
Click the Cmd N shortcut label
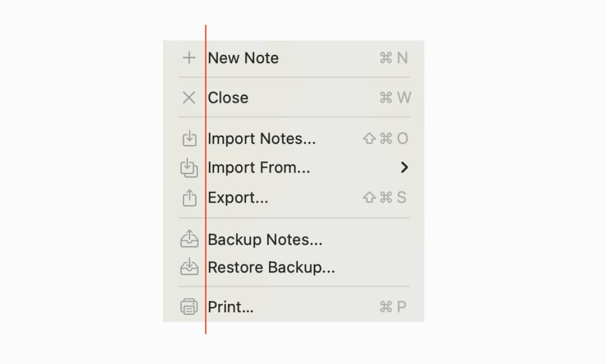[x=395, y=57]
